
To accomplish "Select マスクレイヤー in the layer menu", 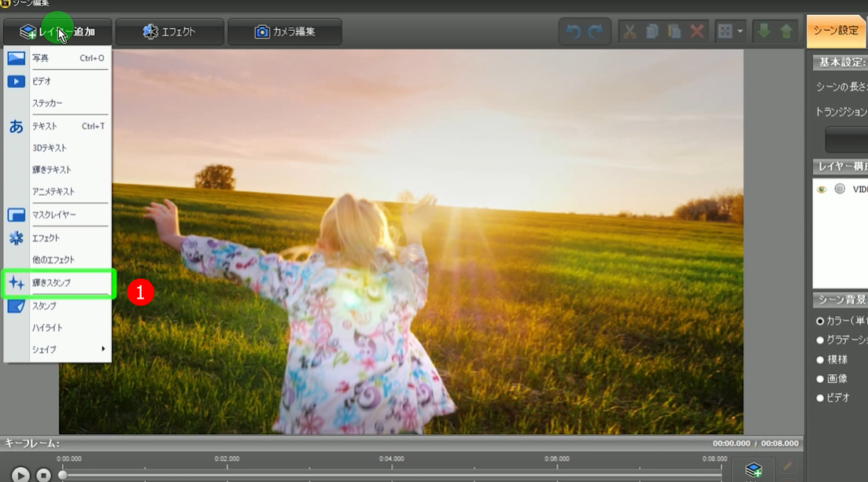I will 54,215.
